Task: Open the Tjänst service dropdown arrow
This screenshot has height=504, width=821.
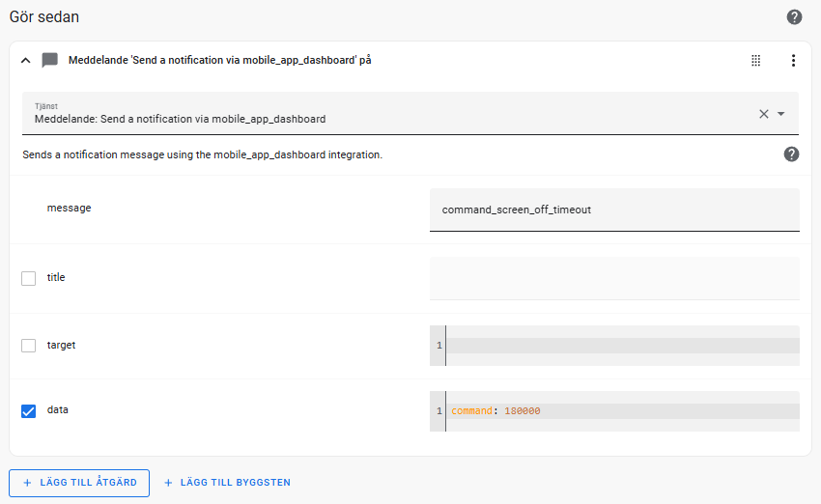Action: pyautogui.click(x=780, y=114)
